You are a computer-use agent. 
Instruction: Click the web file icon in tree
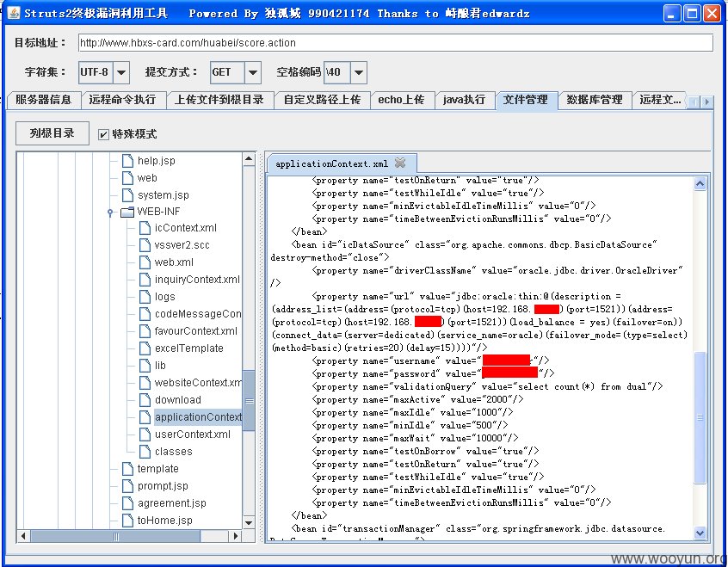[127, 178]
